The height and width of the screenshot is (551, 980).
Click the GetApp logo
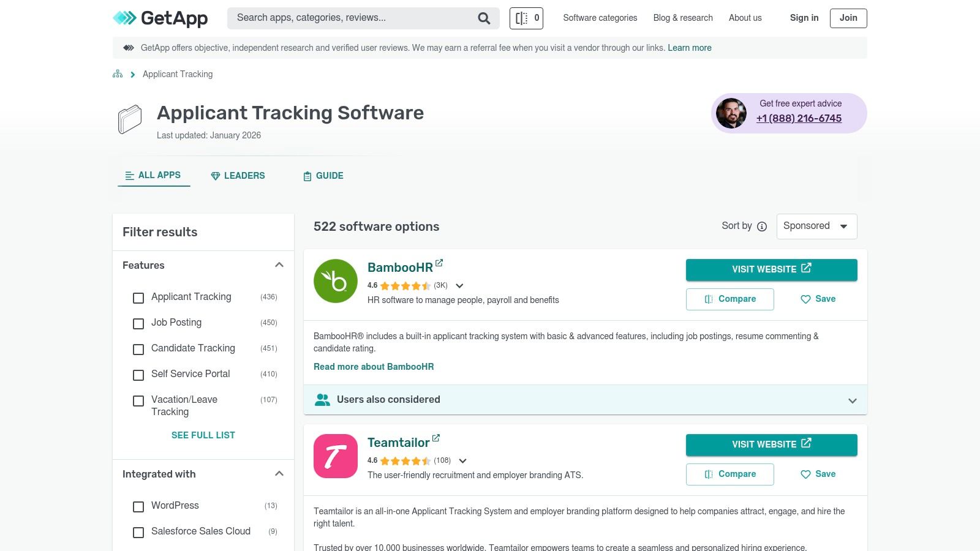tap(159, 18)
